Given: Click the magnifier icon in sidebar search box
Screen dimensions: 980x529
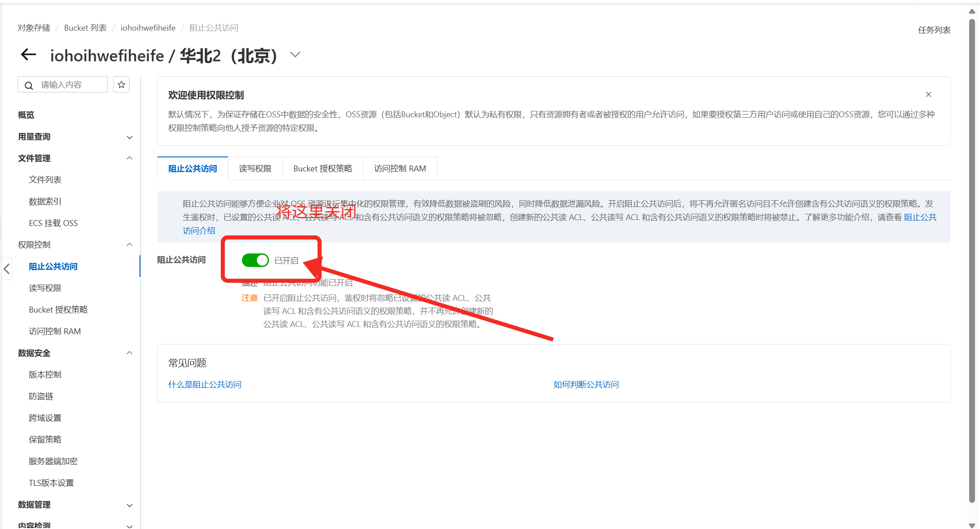Looking at the screenshot, I should click(x=28, y=85).
